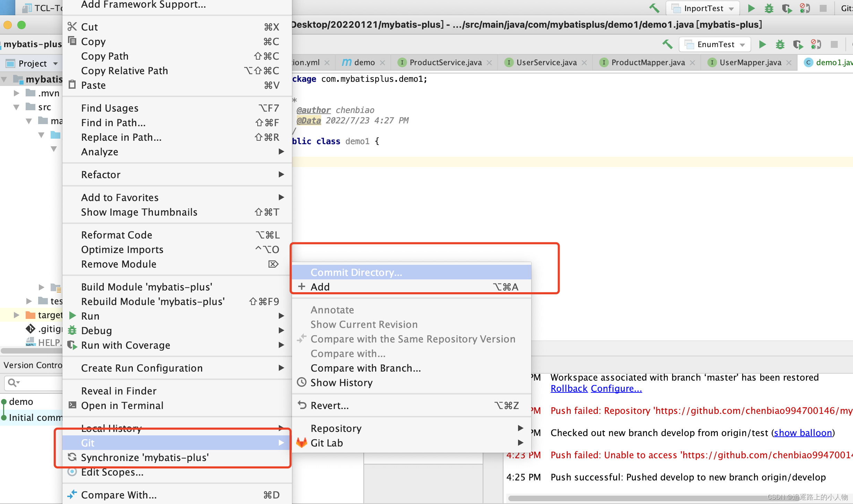Close the ProductService.java tab
Screen dimensions: 853x504
[489, 63]
